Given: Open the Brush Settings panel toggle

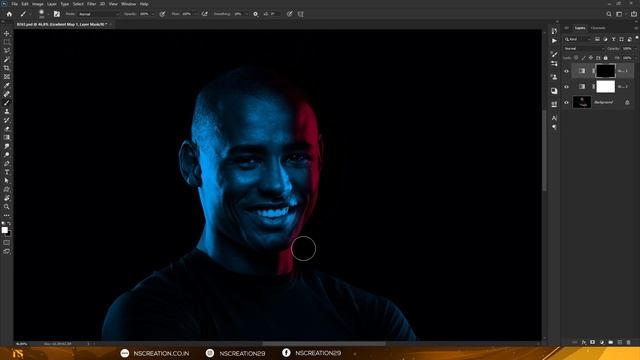Looking at the screenshot, I should [57, 14].
